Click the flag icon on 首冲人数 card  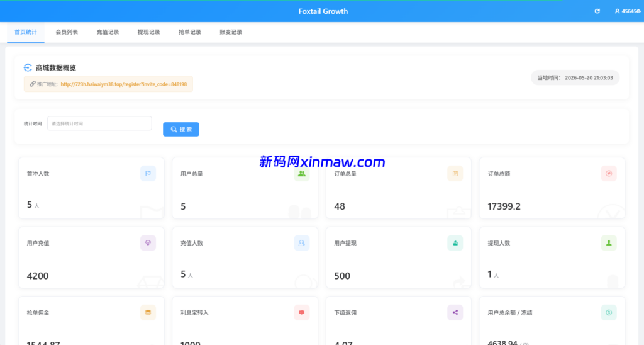(x=148, y=174)
